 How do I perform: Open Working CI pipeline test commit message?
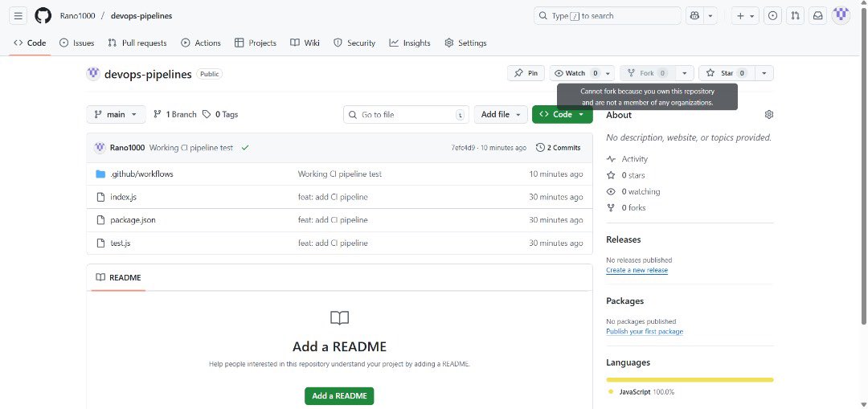coord(191,148)
